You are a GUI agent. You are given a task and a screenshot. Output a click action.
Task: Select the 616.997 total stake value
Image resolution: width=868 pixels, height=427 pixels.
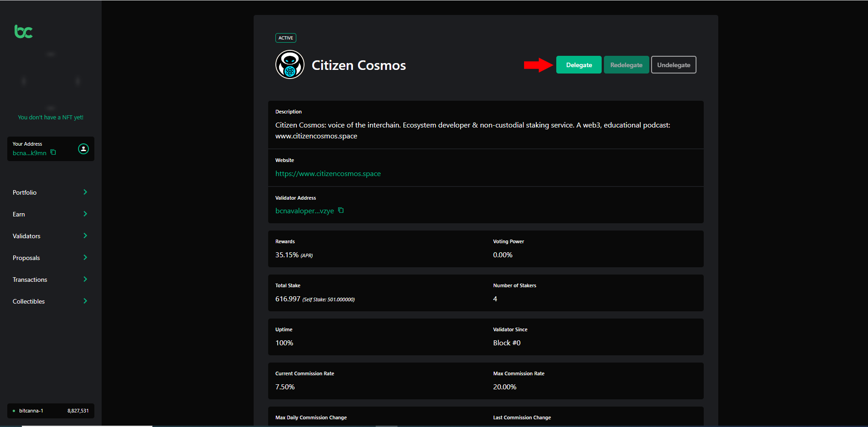pos(288,299)
